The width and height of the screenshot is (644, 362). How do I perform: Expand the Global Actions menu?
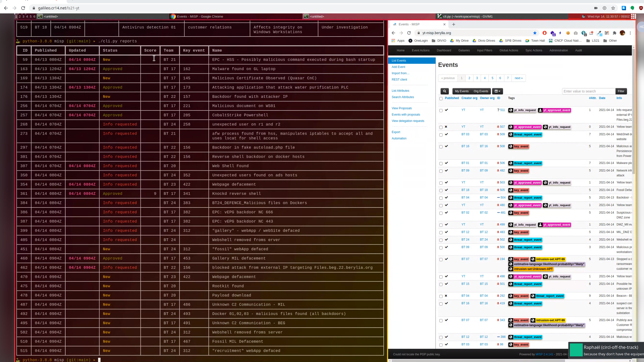coord(509,50)
